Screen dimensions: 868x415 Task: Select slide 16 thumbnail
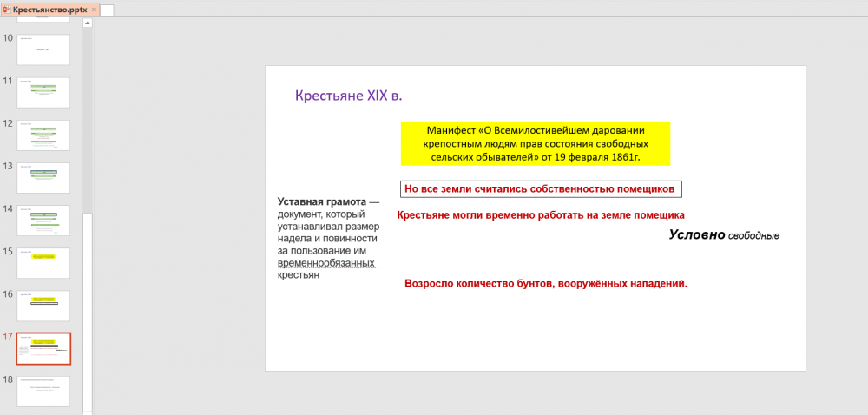(x=43, y=305)
